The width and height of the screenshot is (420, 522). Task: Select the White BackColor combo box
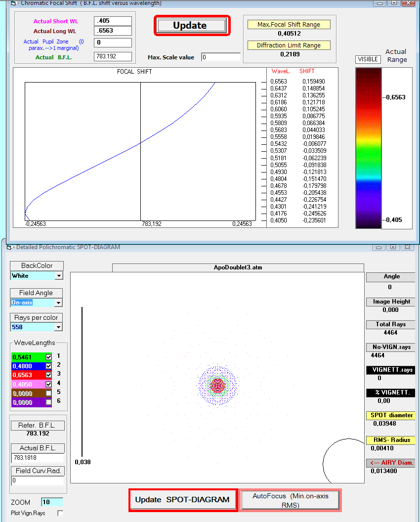[x=37, y=276]
